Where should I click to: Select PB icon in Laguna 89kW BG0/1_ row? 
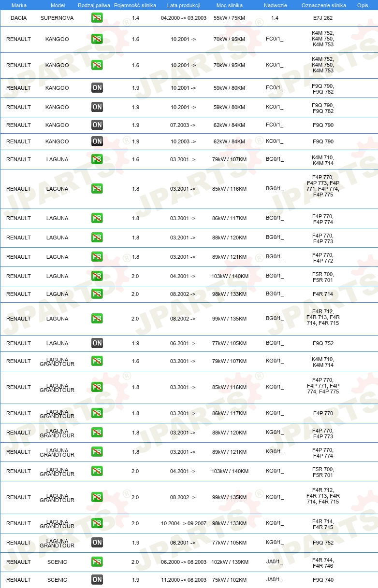(97, 257)
